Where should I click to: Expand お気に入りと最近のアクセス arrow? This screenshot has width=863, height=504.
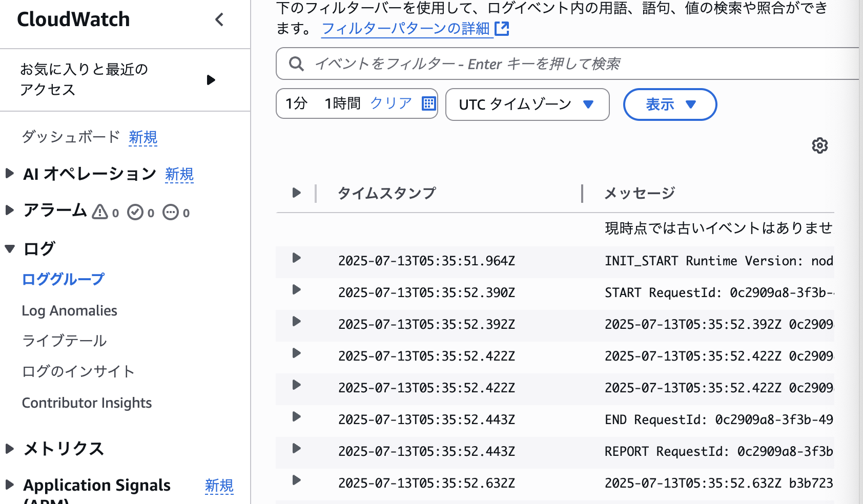pyautogui.click(x=211, y=80)
